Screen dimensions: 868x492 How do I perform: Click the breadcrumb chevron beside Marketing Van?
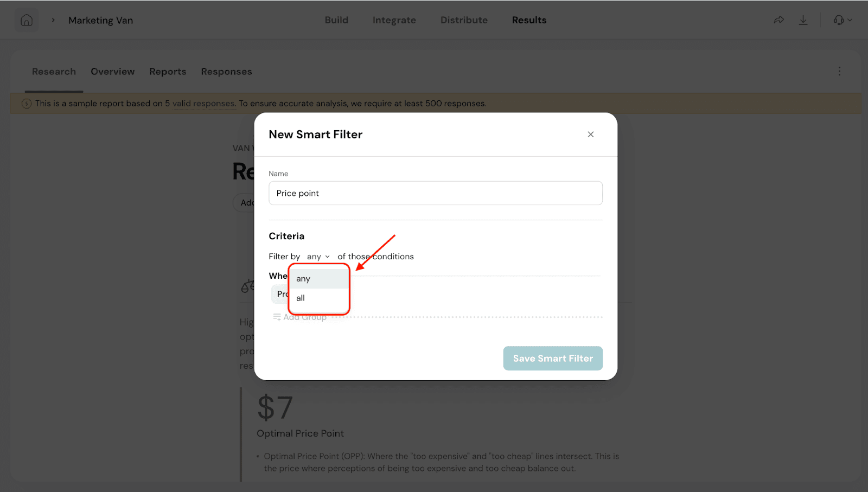click(53, 20)
